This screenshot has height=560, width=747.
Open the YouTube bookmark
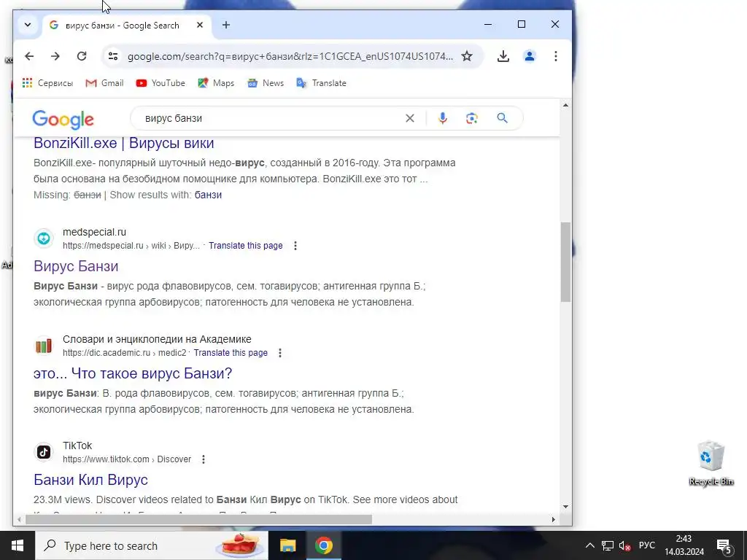pyautogui.click(x=160, y=83)
